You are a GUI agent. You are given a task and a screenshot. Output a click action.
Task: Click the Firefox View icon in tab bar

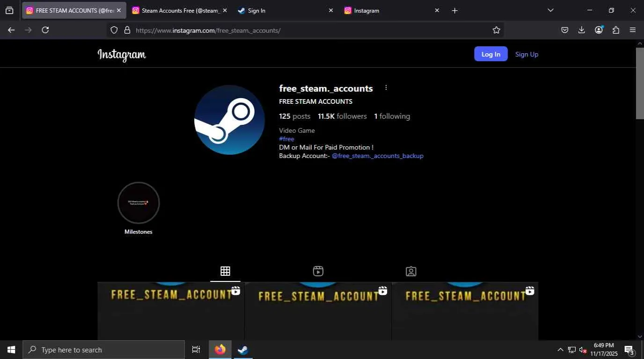tap(9, 10)
